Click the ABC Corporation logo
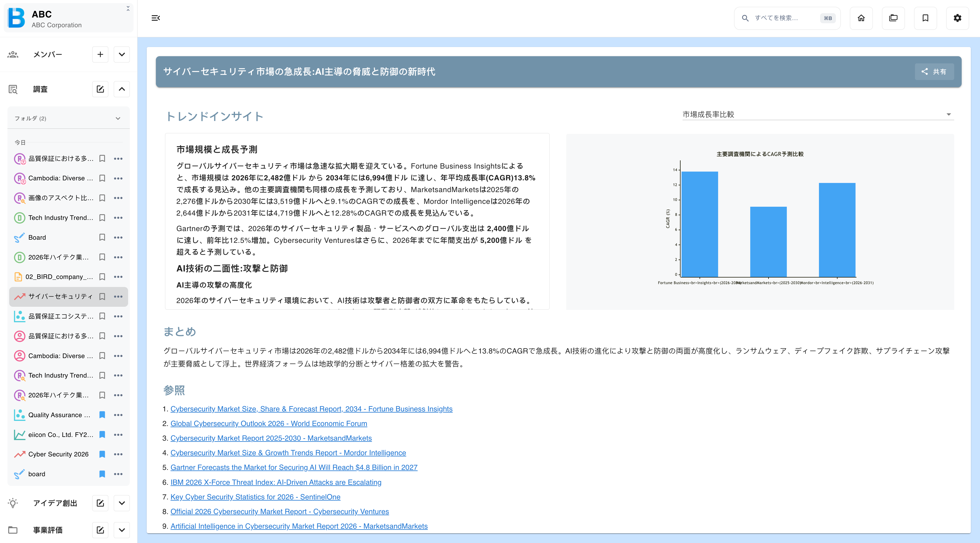Image resolution: width=980 pixels, height=543 pixels. [x=16, y=18]
